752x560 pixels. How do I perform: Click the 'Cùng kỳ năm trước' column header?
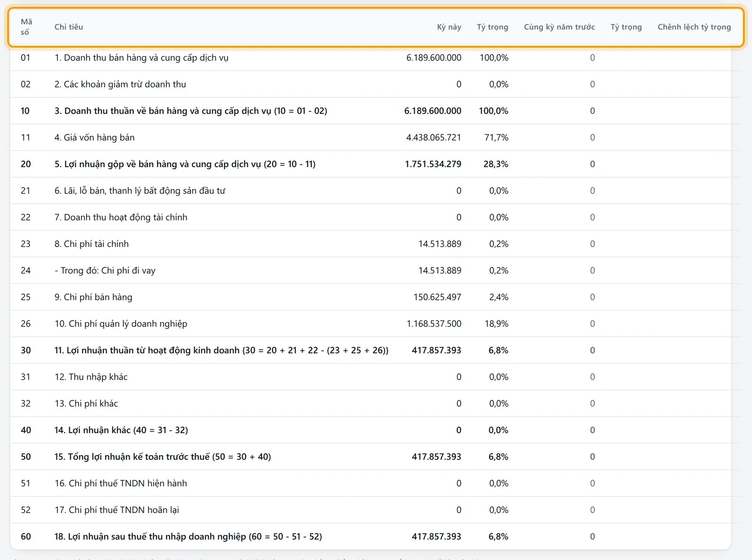pyautogui.click(x=559, y=27)
